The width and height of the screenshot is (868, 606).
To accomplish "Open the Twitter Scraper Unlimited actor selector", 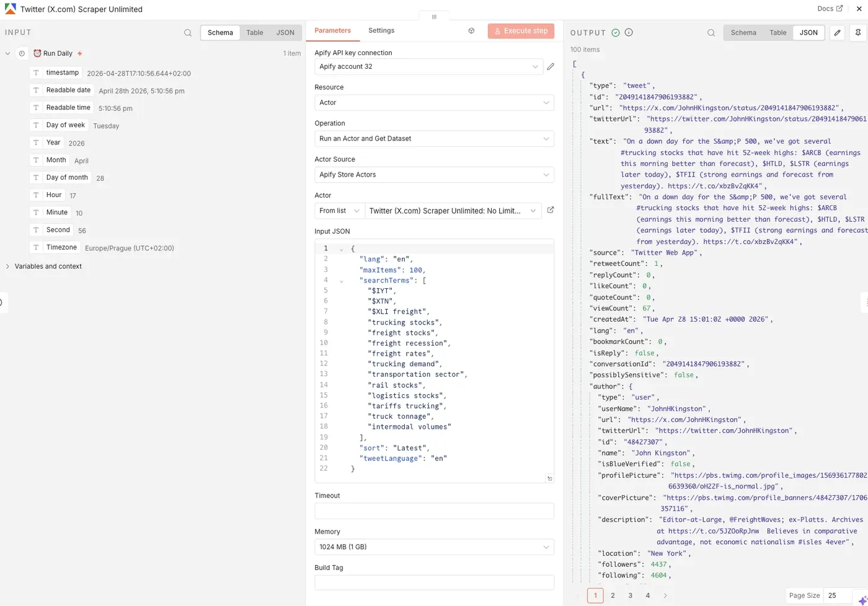I will coord(453,211).
